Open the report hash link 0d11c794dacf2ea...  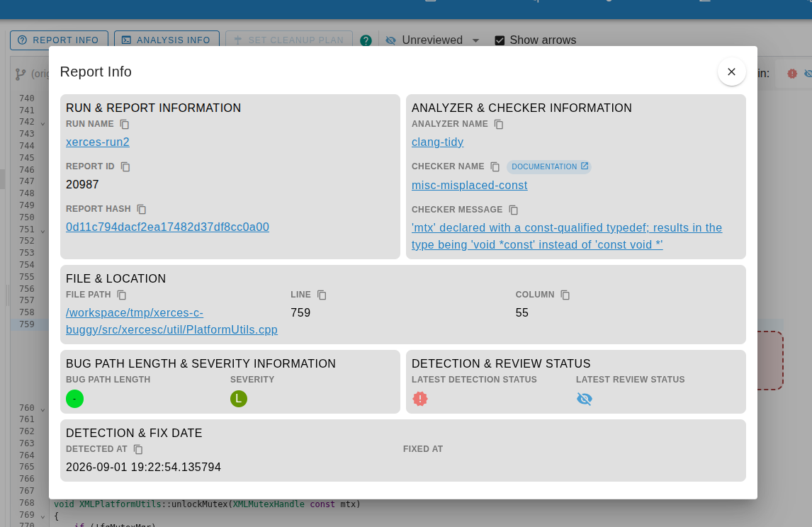(167, 227)
